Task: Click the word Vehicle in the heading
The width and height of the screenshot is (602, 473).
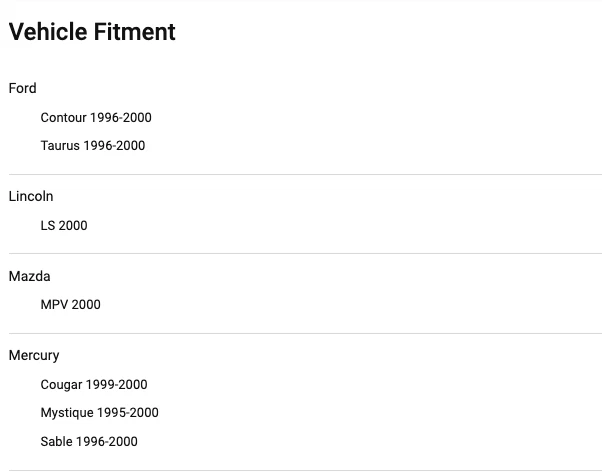Action: [48, 32]
